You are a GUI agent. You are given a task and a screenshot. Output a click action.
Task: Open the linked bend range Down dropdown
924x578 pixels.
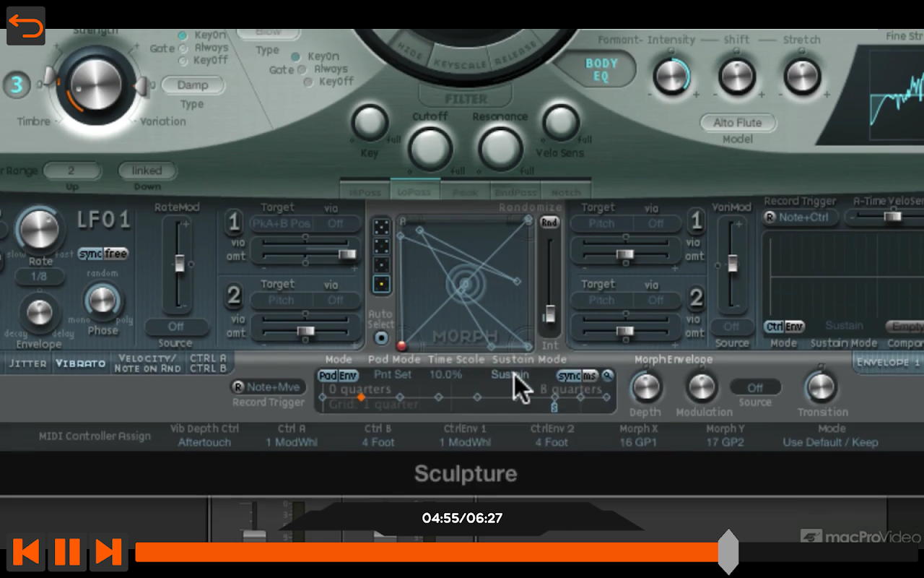coord(147,171)
